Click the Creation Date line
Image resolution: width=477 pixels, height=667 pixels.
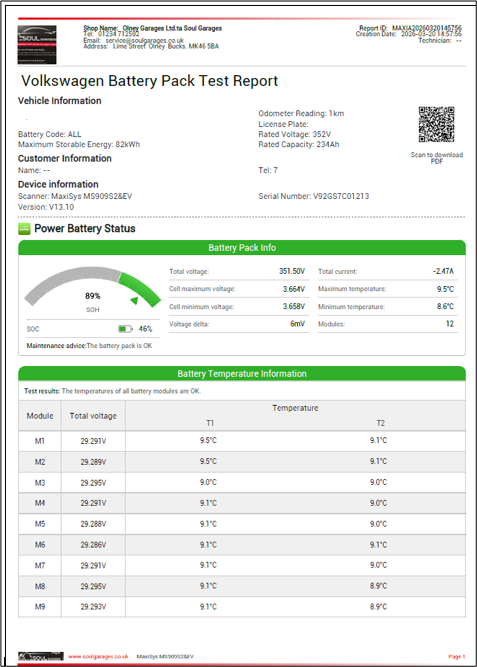(408, 34)
